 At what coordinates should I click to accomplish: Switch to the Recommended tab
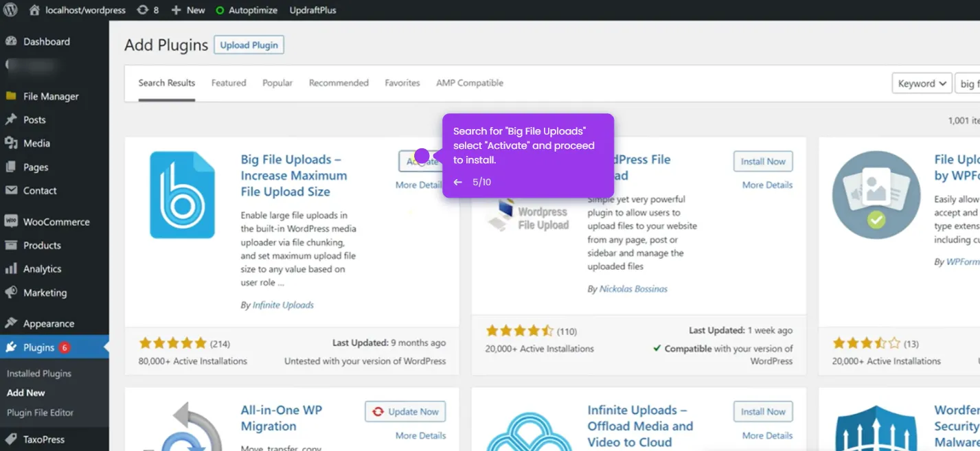(339, 83)
